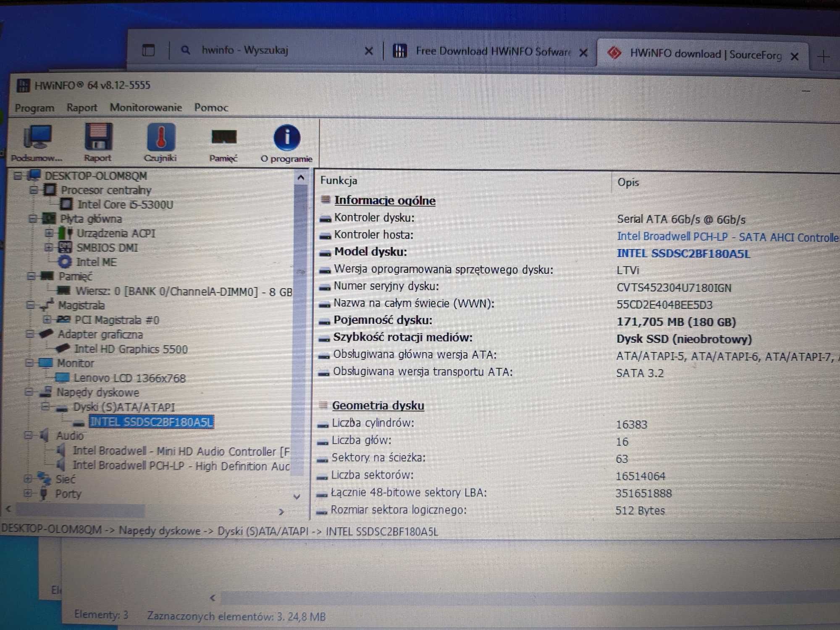Screen dimensions: 840x630
Task: Click the Informacje ogólne section icon
Action: 325,199
